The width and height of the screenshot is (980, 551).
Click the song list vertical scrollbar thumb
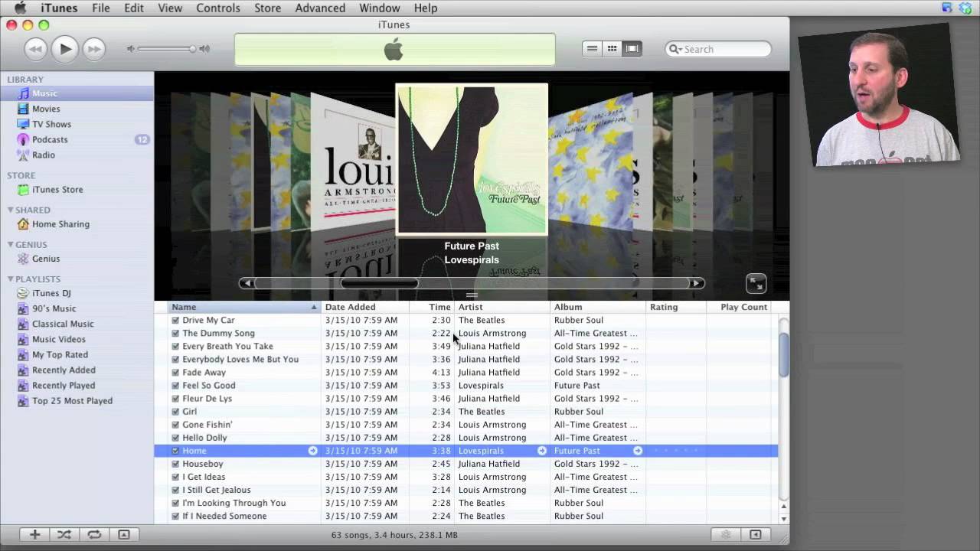click(783, 355)
